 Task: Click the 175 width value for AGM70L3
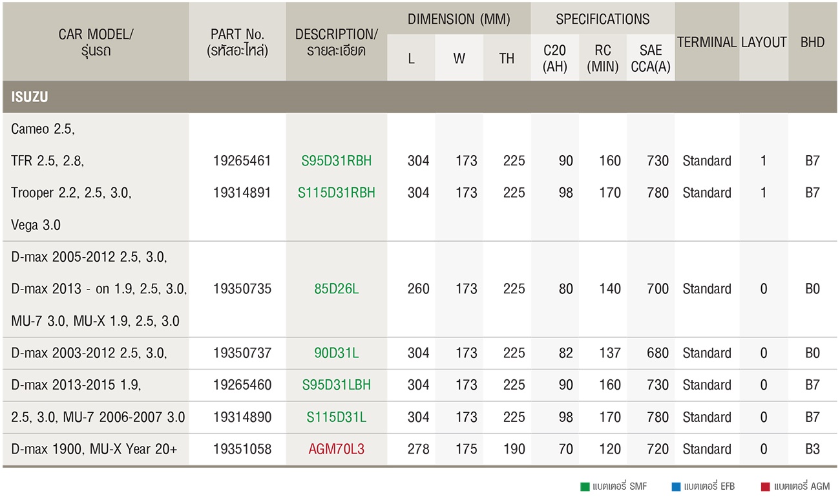point(467,449)
